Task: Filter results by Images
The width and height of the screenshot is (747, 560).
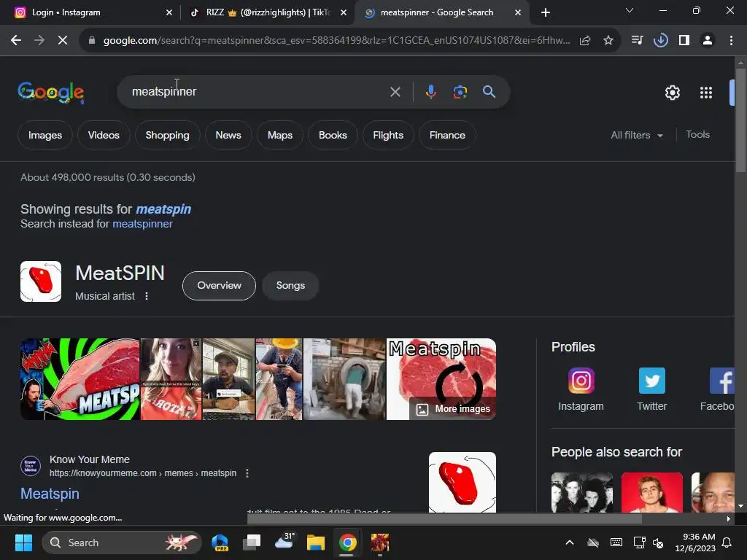Action: (x=44, y=135)
